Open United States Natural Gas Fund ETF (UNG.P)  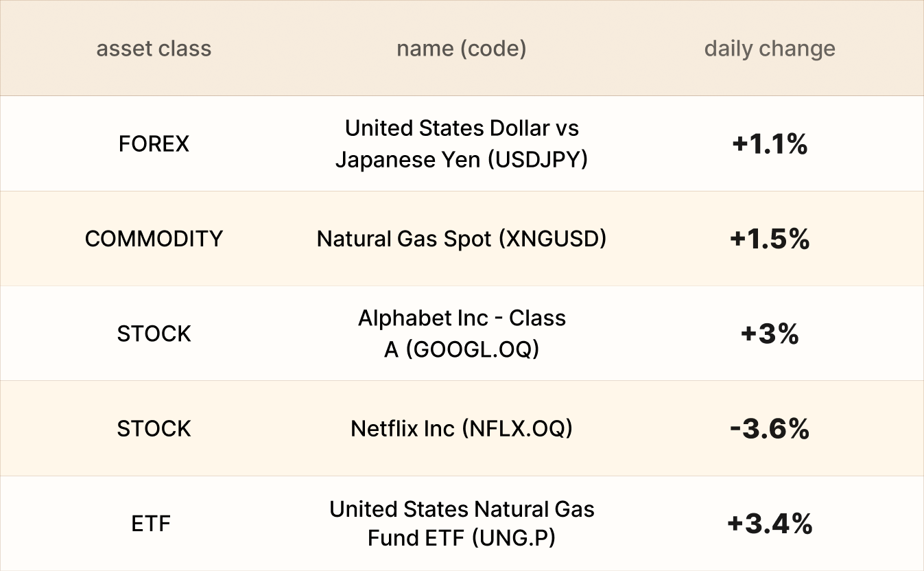click(x=461, y=524)
